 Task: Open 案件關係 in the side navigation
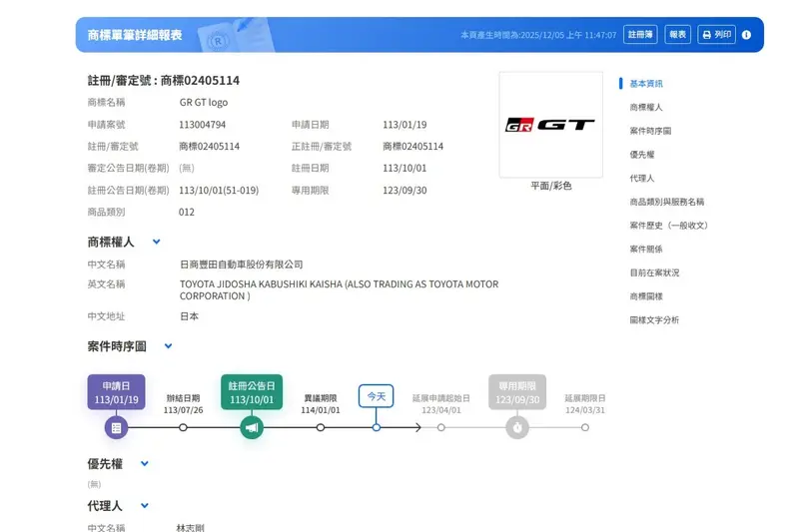(x=646, y=249)
